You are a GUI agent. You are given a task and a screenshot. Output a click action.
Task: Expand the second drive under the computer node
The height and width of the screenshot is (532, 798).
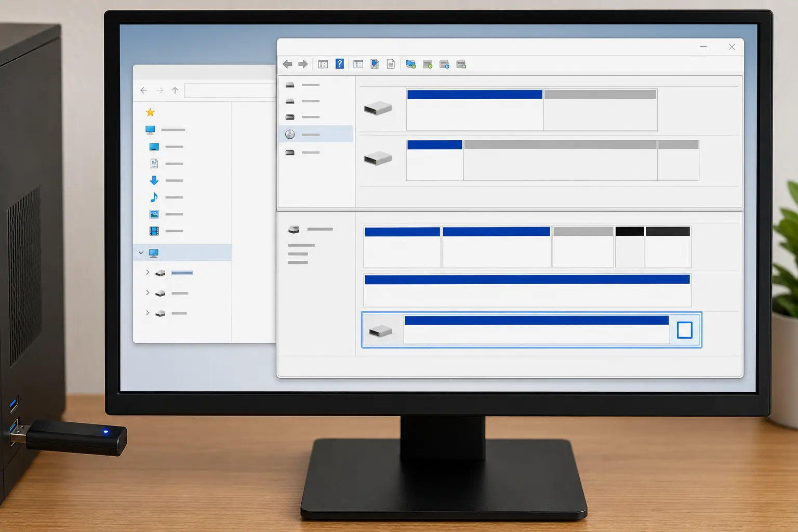(x=148, y=293)
